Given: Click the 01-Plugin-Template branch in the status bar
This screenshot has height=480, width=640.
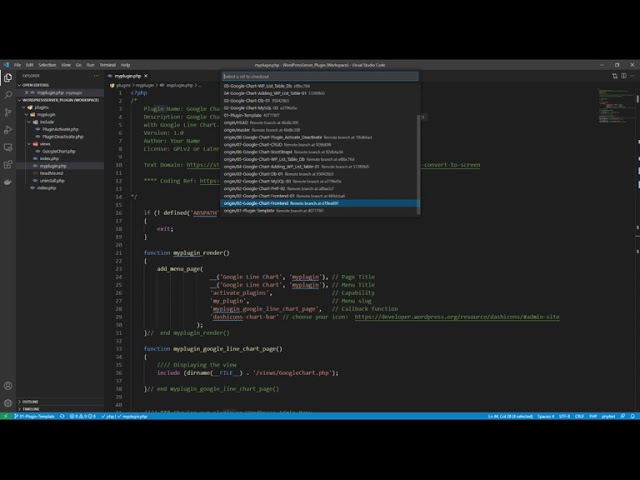Looking at the screenshot, I should coord(34,416).
